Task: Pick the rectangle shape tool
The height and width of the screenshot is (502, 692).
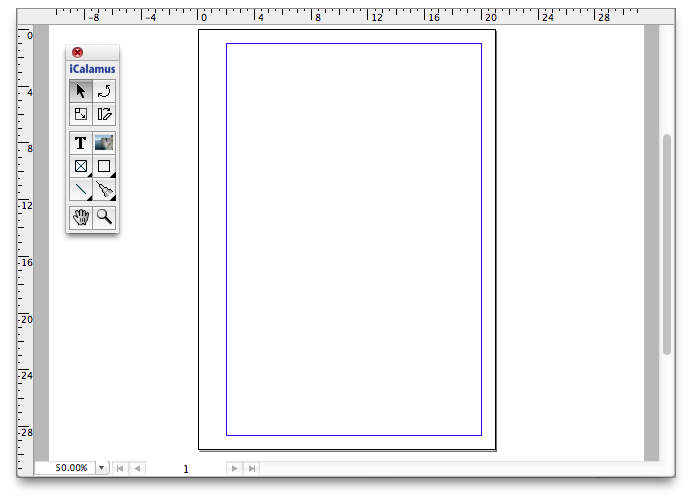Action: click(x=104, y=166)
